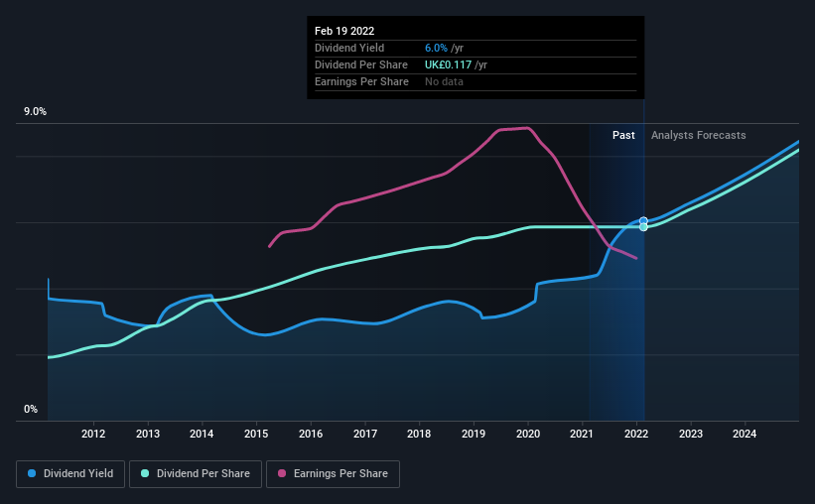Click the Analysts Forecasts label
Screen dimensions: 815x504
tap(699, 135)
